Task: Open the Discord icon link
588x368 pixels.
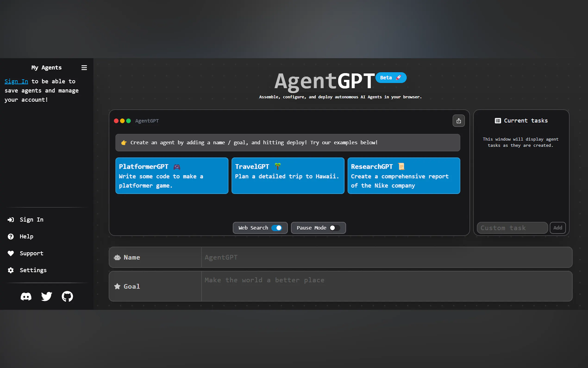Action: point(26,296)
